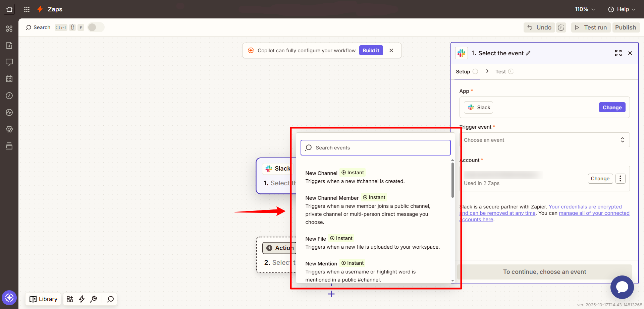The width and height of the screenshot is (644, 309).
Task: Open the Library button
Action: pos(43,299)
